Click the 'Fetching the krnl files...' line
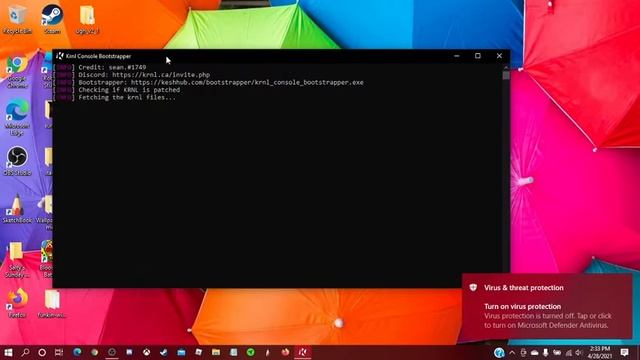Screen dimensions: 640x360 coord(127,98)
